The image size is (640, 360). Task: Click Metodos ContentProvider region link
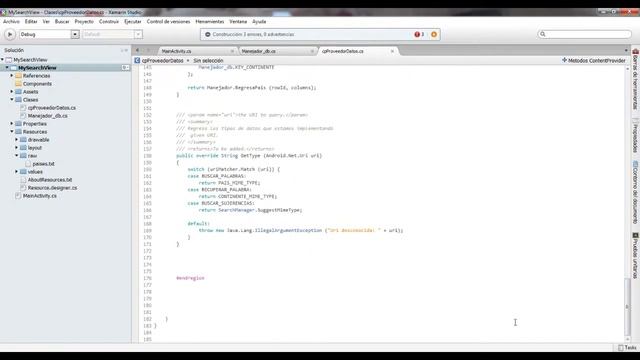593,60
